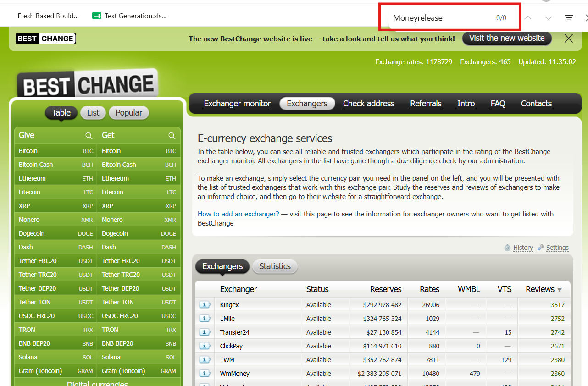
Task: Open info icon next to Transfer24
Action: [x=205, y=332]
